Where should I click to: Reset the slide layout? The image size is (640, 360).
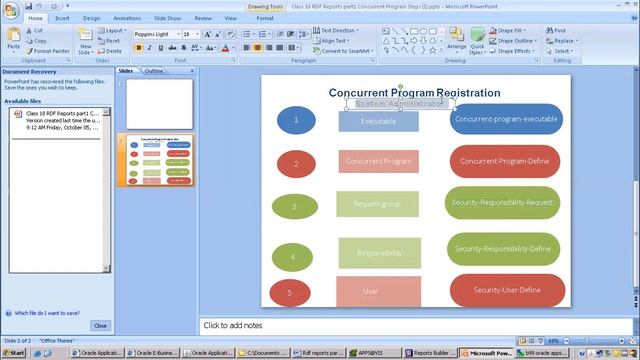[x=109, y=41]
